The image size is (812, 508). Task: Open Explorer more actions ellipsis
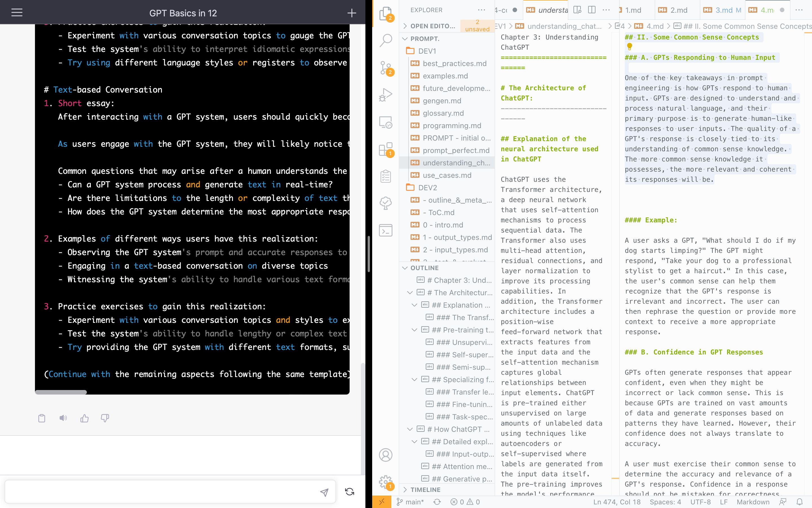pos(482,10)
